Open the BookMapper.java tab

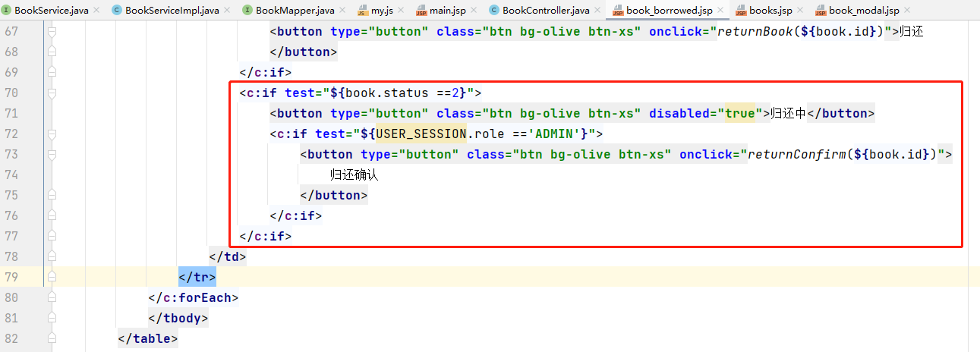tap(295, 11)
